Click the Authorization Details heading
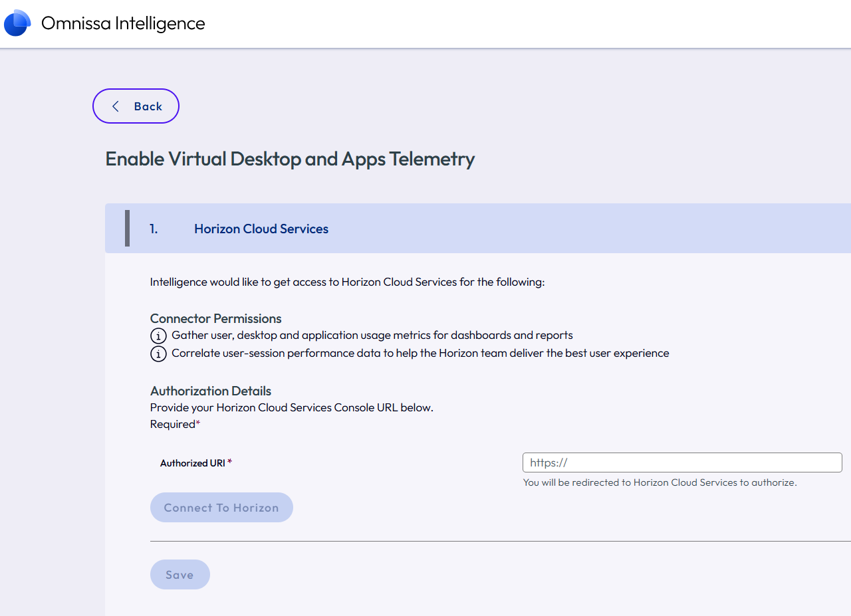The height and width of the screenshot is (616, 851). coord(211,391)
